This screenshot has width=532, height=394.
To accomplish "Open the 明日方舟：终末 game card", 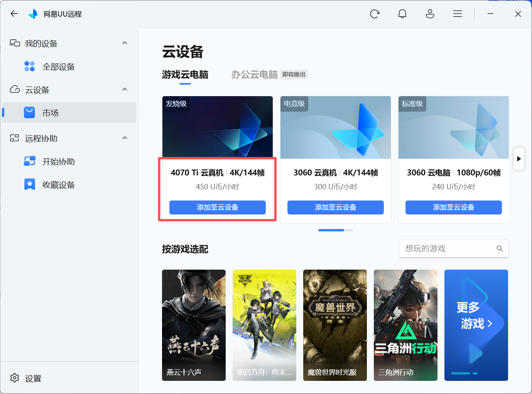I will (264, 325).
